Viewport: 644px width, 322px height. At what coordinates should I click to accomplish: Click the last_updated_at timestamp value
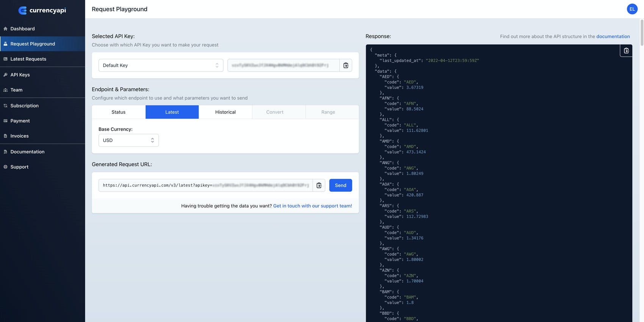click(x=452, y=61)
